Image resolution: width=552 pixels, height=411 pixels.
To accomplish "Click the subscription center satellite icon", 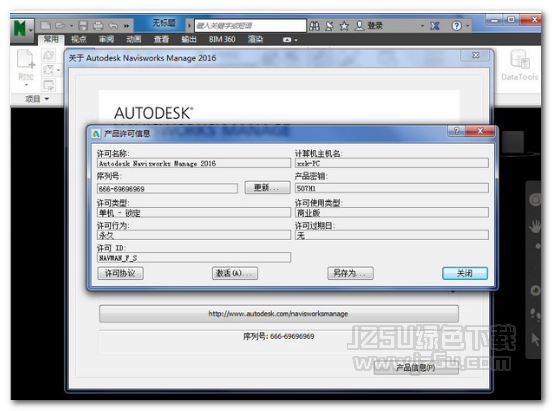I will pyautogui.click(x=329, y=26).
